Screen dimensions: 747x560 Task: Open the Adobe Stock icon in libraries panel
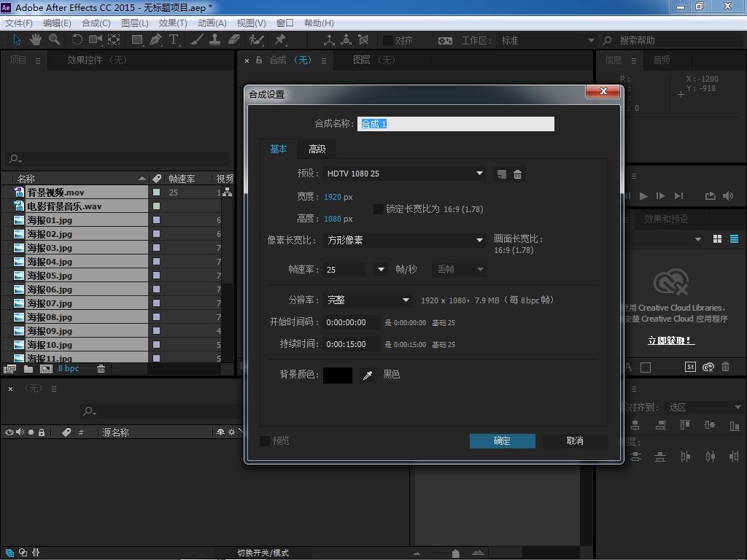pos(690,367)
